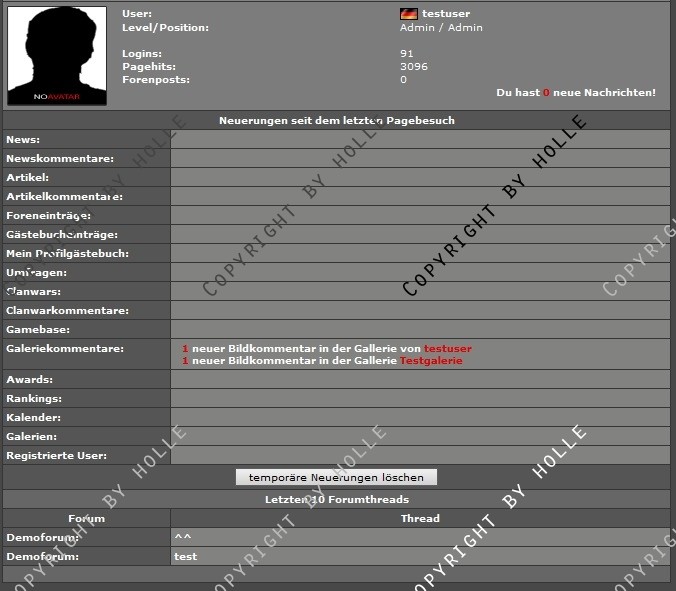Click the German flag icon beside testuser
This screenshot has width=676, height=591.
coord(408,14)
